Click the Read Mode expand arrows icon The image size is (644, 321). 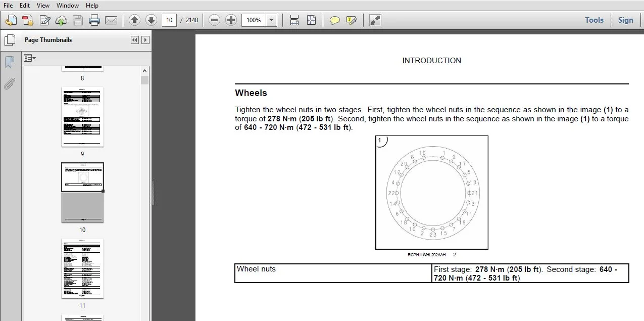[375, 20]
